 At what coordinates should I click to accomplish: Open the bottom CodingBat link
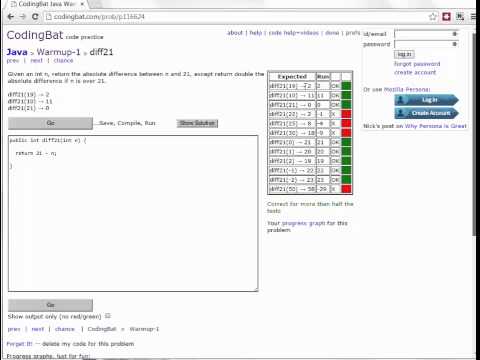[x=102, y=329]
